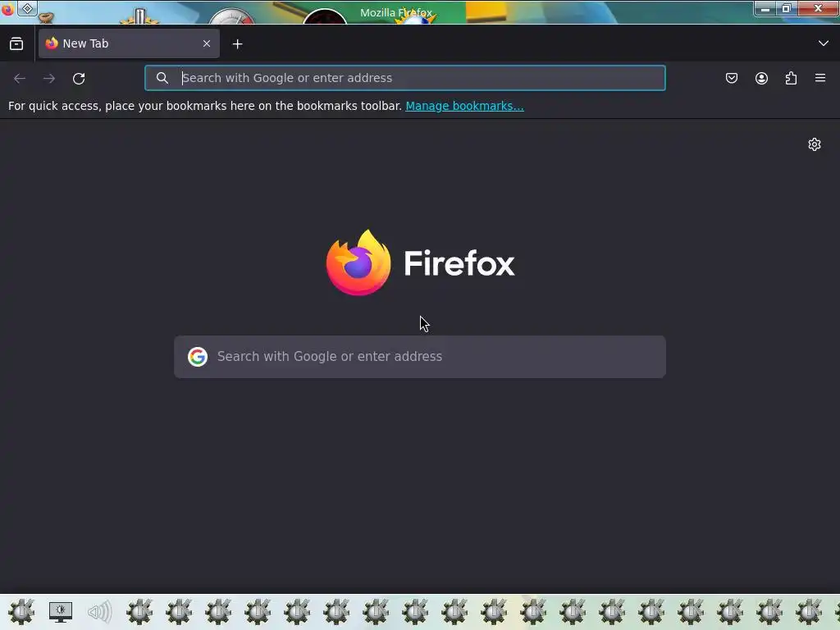840x630 pixels.
Task: Click the Google G icon in search box
Action: 198,357
